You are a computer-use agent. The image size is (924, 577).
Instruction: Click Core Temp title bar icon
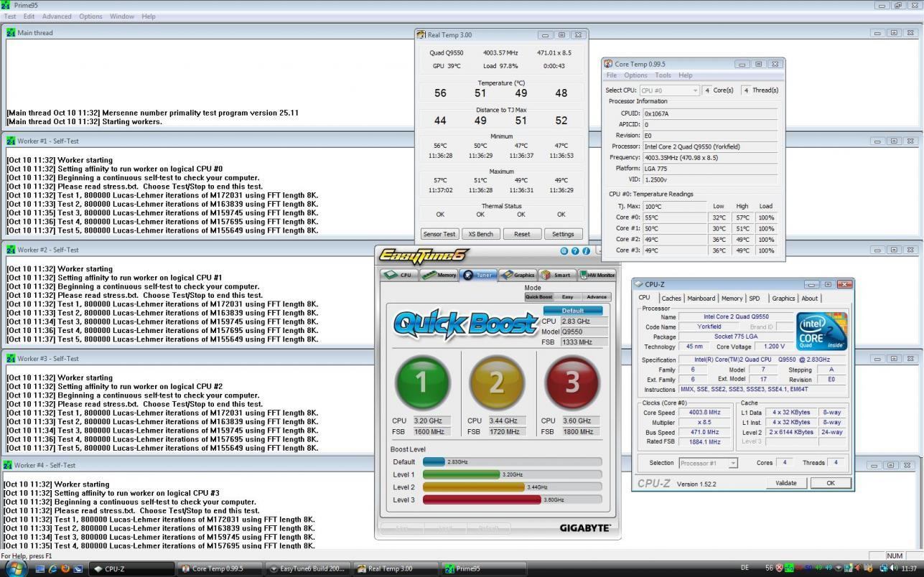pyautogui.click(x=608, y=64)
